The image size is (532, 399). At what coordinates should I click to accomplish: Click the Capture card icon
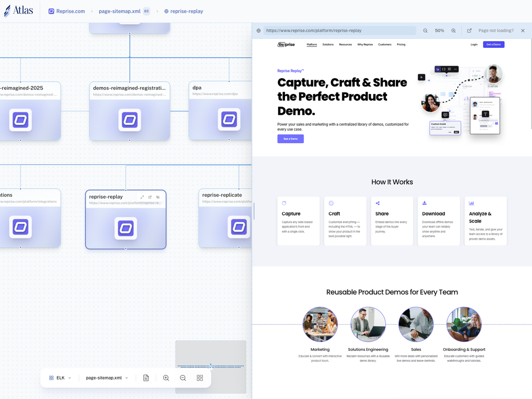click(x=284, y=203)
